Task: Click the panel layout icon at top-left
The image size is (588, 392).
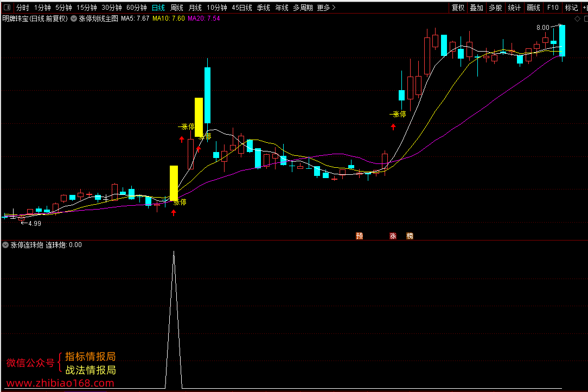Action: tap(7, 7)
